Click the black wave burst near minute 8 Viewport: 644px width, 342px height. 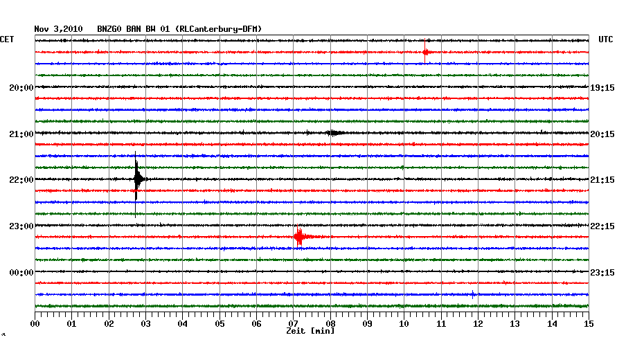click(x=333, y=133)
